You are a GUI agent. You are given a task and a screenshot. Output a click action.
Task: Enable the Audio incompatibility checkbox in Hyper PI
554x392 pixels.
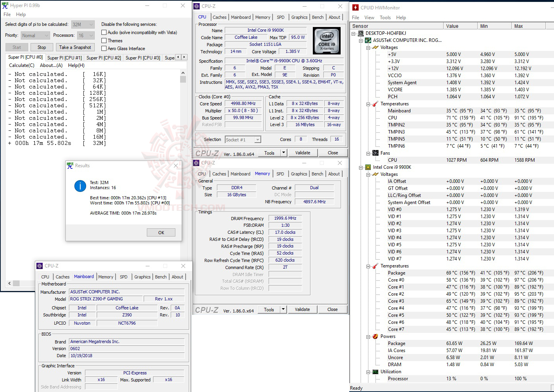coord(104,32)
